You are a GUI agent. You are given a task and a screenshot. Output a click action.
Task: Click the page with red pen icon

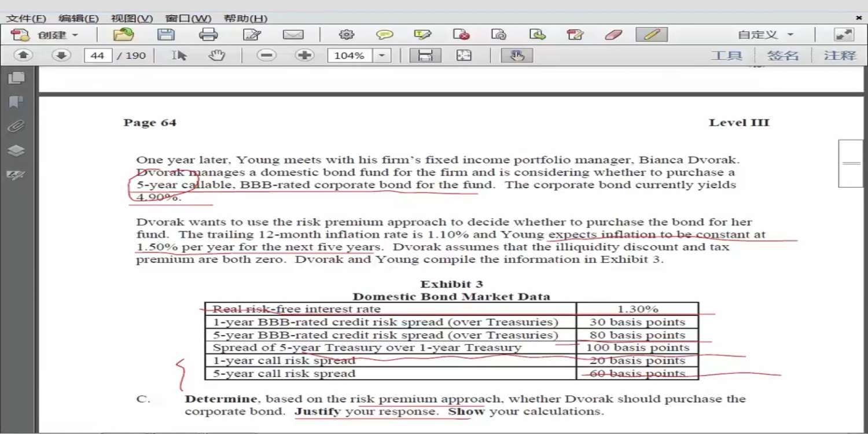(575, 35)
